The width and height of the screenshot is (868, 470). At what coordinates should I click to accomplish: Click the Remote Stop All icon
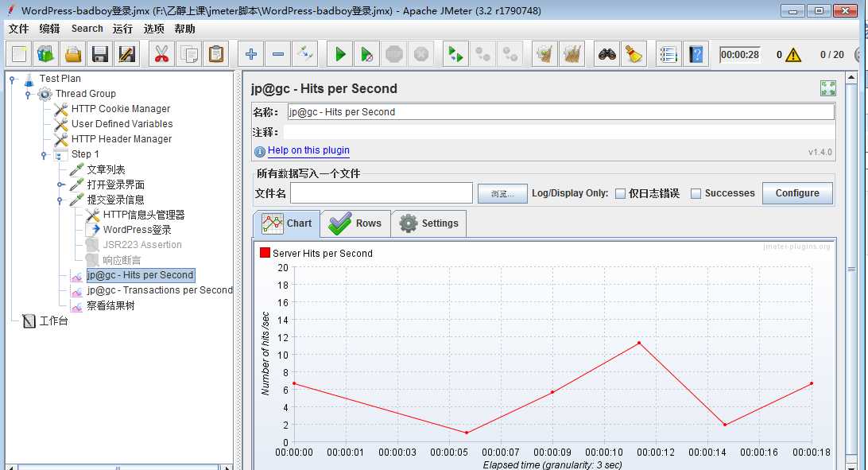(482, 54)
